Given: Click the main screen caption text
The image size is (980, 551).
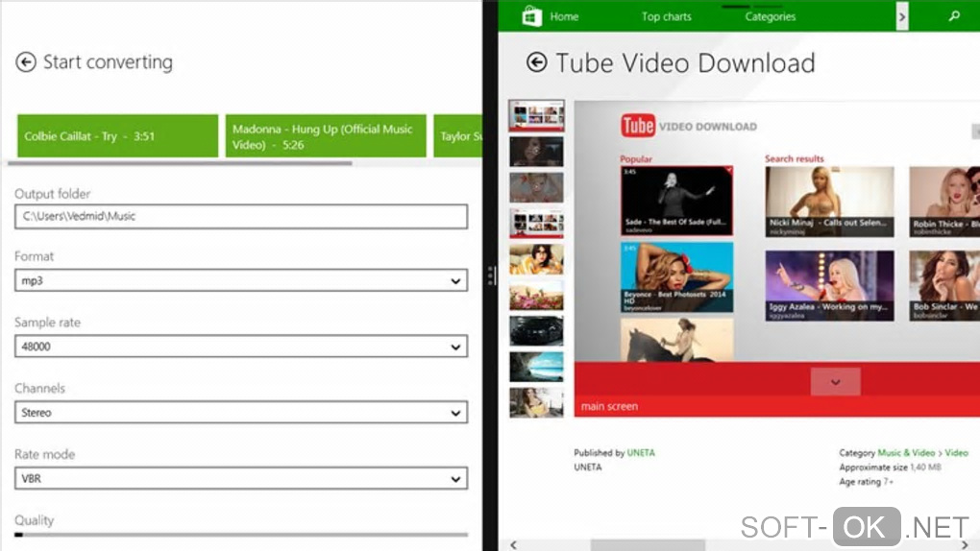Looking at the screenshot, I should point(609,406).
